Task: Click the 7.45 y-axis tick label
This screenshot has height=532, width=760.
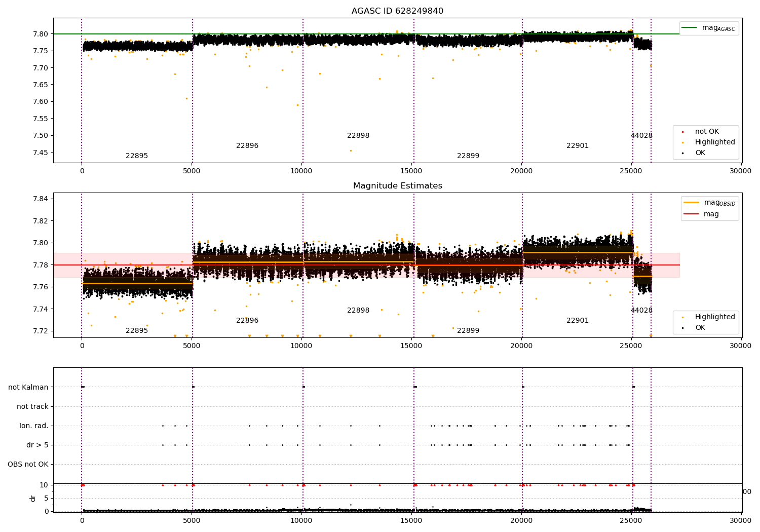Action: [41, 153]
